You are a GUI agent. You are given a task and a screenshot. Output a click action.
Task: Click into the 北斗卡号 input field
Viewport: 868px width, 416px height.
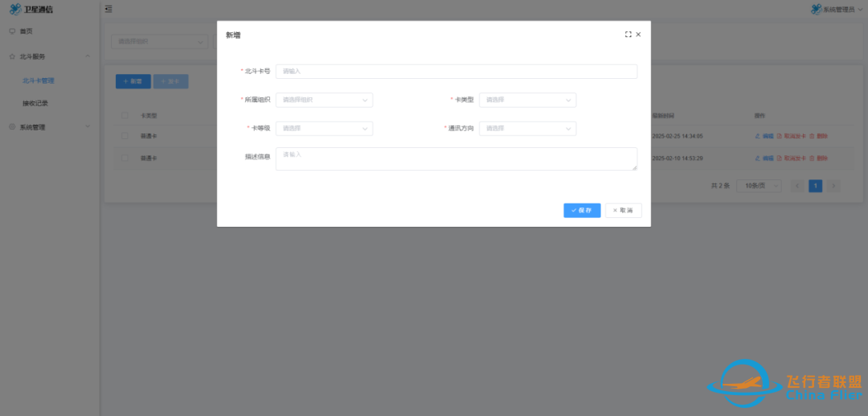(456, 72)
